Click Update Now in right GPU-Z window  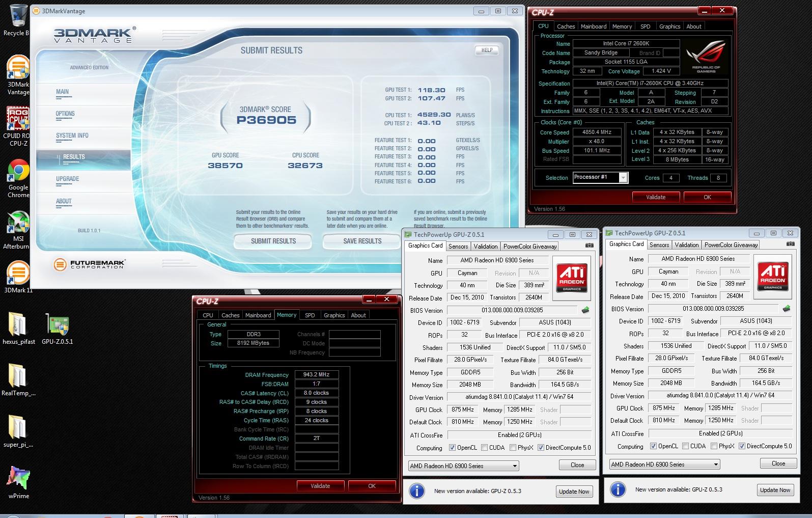click(775, 490)
